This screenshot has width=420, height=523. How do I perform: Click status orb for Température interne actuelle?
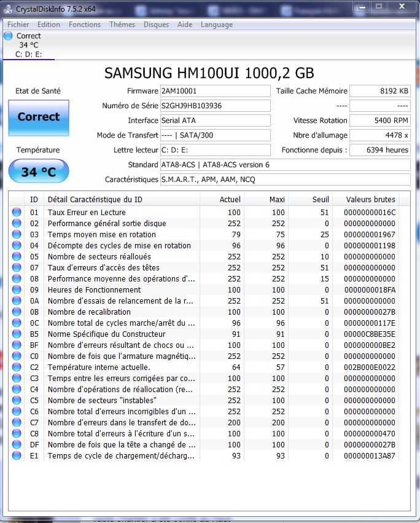[x=17, y=367]
